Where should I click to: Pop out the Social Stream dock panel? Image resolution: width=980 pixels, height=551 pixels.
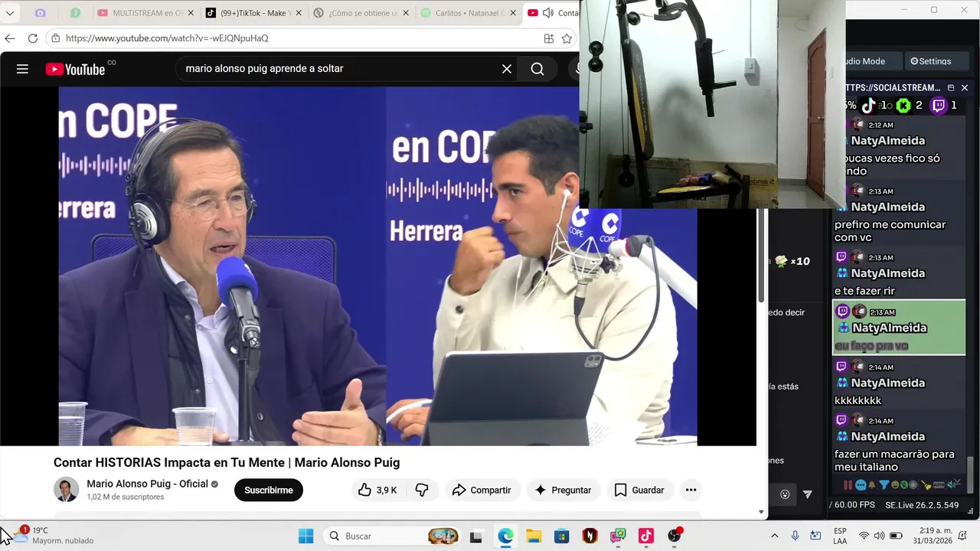[951, 88]
